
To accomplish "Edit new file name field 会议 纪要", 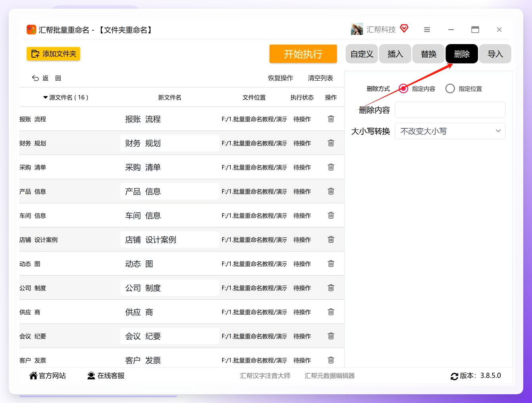I will point(170,336).
